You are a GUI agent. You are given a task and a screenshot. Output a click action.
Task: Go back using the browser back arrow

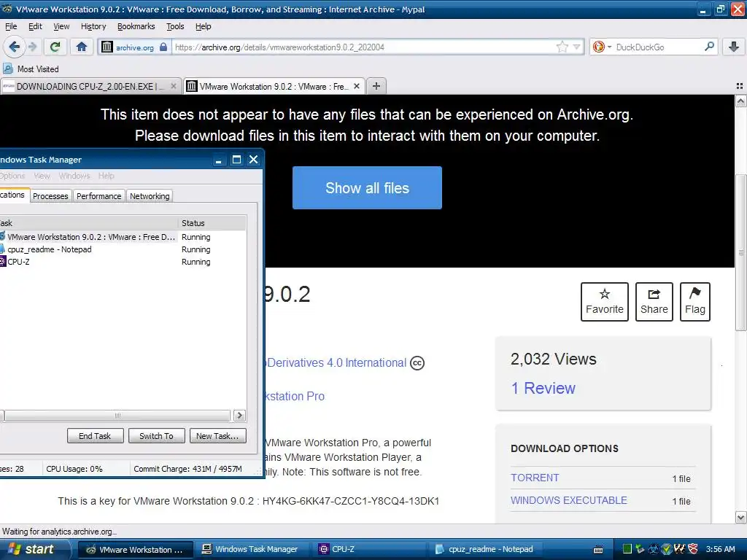click(14, 47)
